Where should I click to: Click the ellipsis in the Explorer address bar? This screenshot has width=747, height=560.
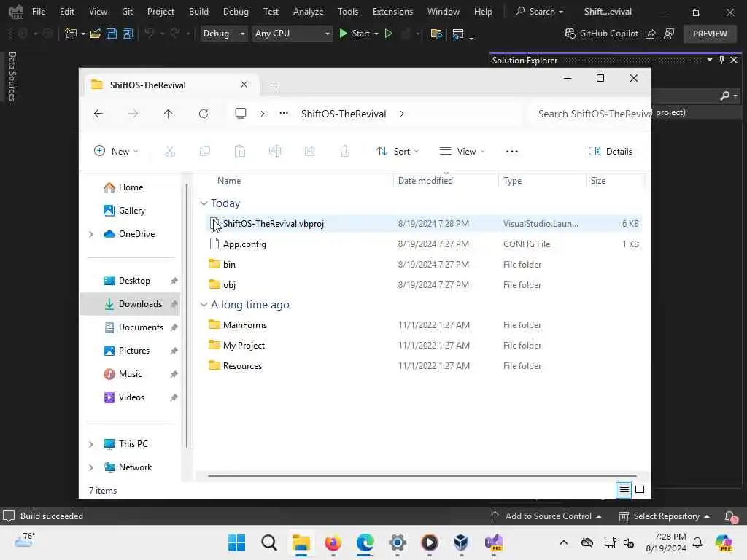[284, 113]
